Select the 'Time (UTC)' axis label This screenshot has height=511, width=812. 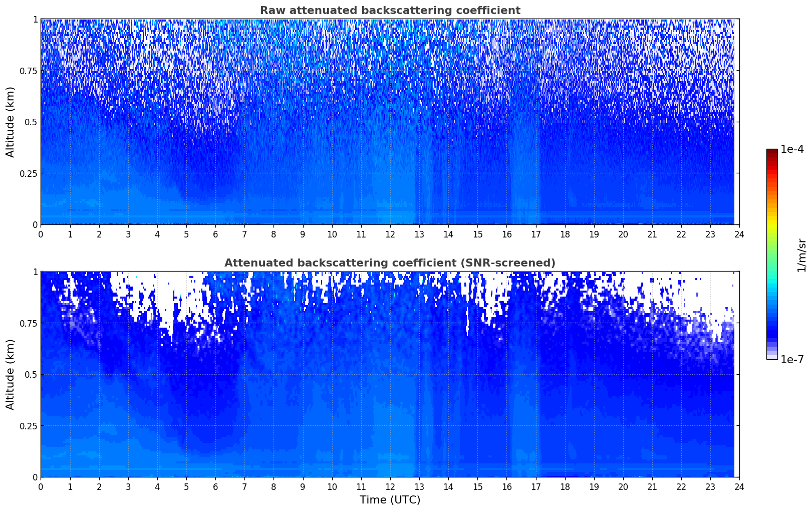(390, 500)
